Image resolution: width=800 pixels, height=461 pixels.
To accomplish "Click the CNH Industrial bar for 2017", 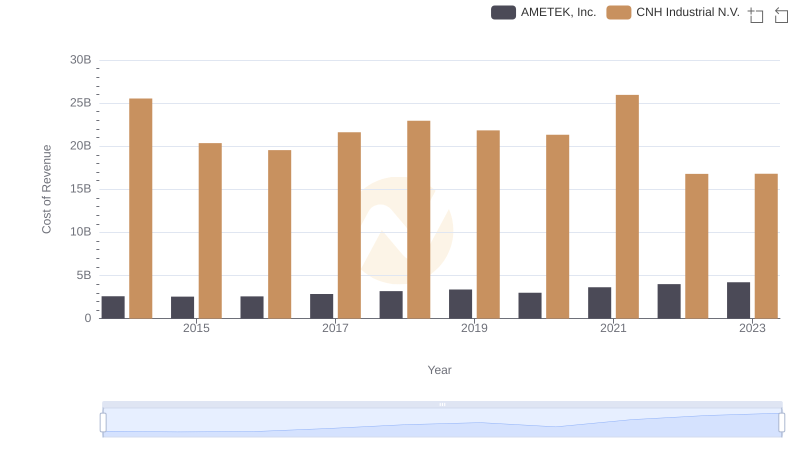I will 349,225.
